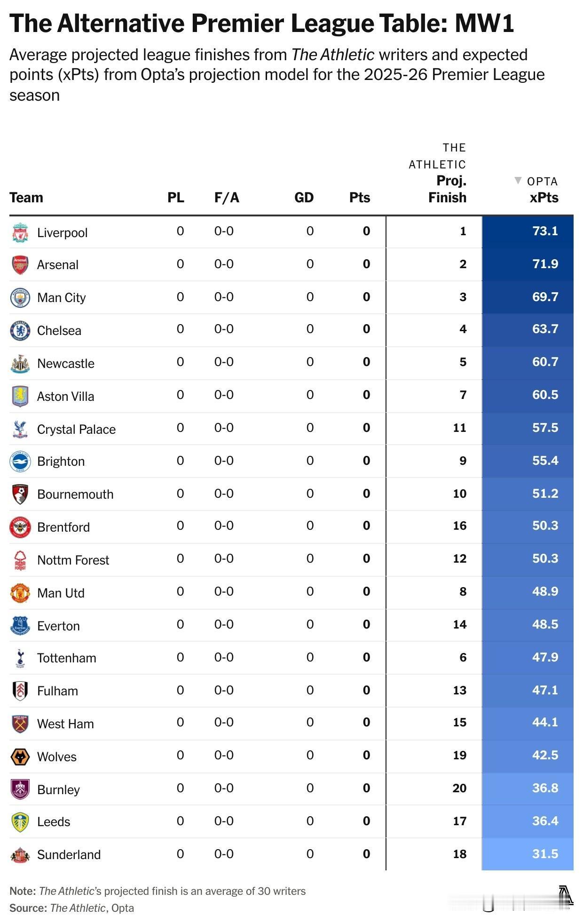Click the Tottenham cockerel crest
The height and width of the screenshot is (924, 583).
point(20,658)
